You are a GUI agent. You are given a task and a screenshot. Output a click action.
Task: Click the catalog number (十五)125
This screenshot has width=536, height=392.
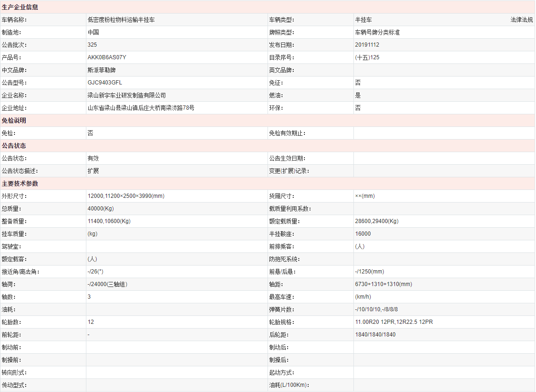pos(367,57)
